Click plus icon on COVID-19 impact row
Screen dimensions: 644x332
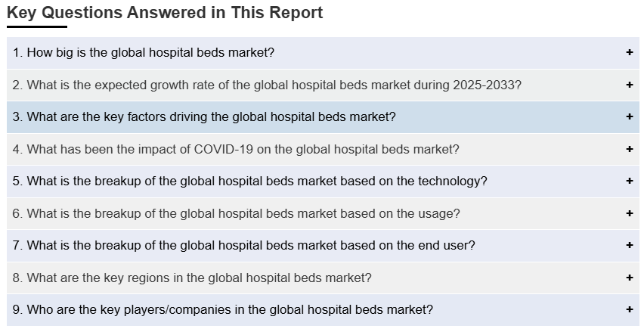click(629, 149)
